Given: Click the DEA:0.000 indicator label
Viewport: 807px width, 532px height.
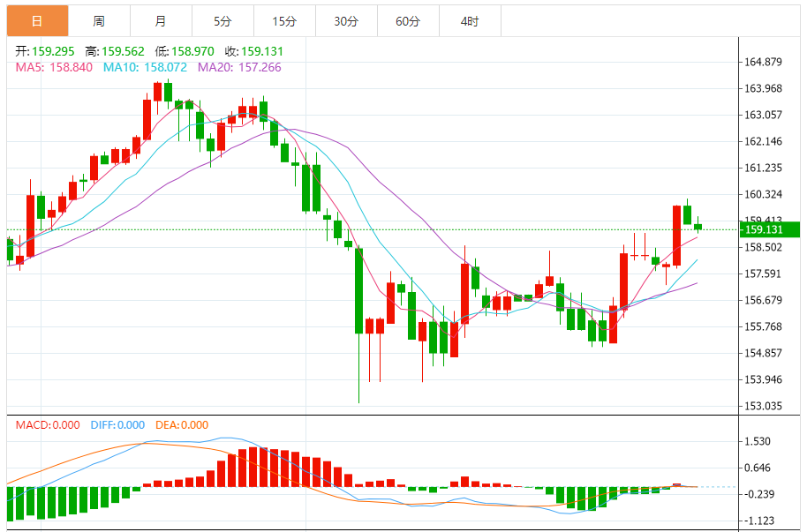Looking at the screenshot, I should [x=182, y=425].
